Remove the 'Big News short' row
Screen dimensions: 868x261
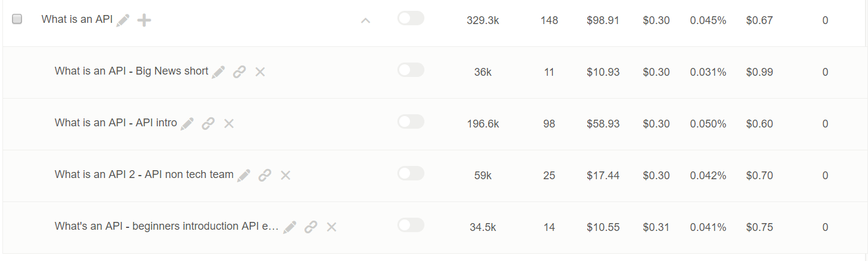pyautogui.click(x=260, y=72)
